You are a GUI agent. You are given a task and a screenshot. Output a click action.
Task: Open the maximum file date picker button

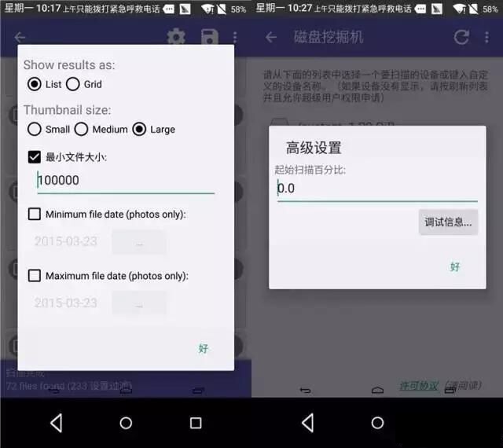point(139,303)
